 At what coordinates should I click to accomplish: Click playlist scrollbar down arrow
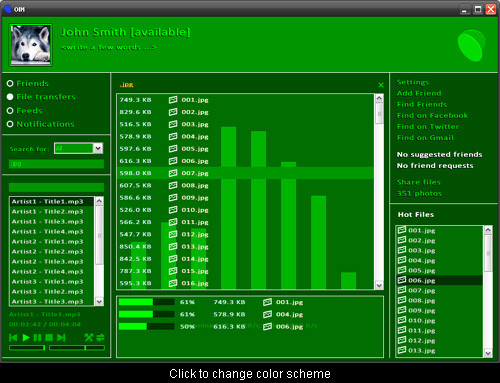[99, 301]
